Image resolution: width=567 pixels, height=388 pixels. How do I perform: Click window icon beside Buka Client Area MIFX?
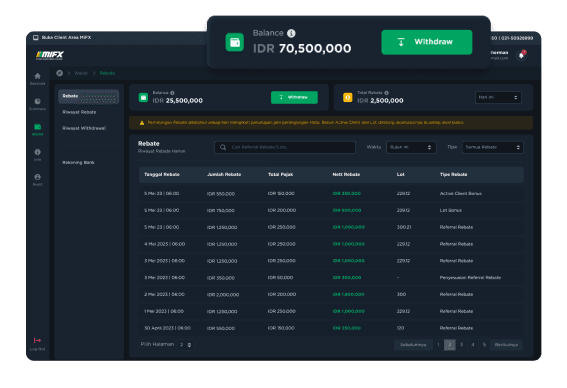pyautogui.click(x=36, y=38)
